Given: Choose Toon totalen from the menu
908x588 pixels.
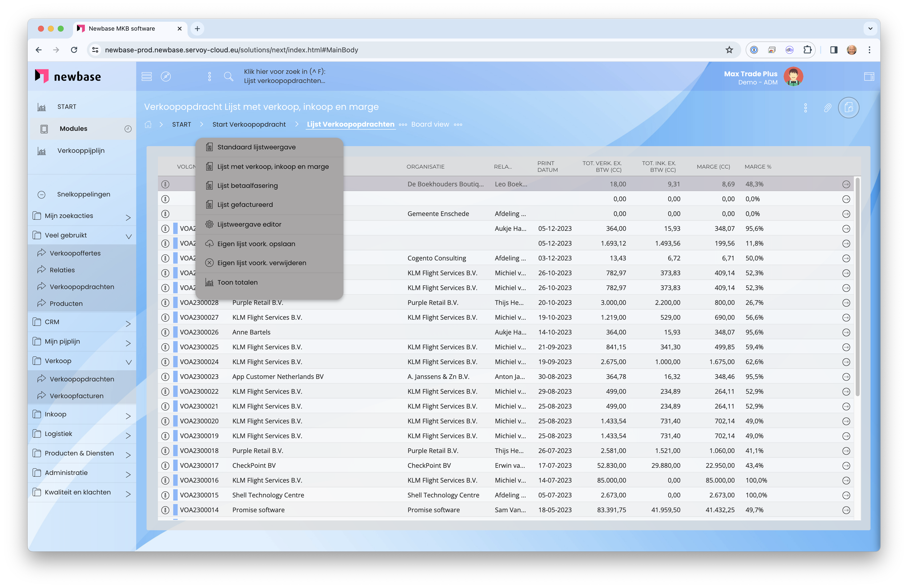Looking at the screenshot, I should (237, 282).
